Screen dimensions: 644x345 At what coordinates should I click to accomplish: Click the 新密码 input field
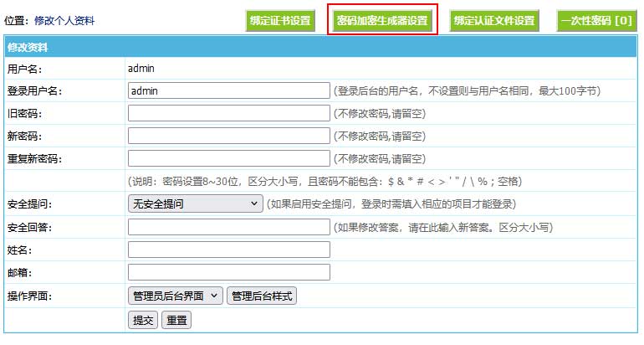click(x=228, y=136)
